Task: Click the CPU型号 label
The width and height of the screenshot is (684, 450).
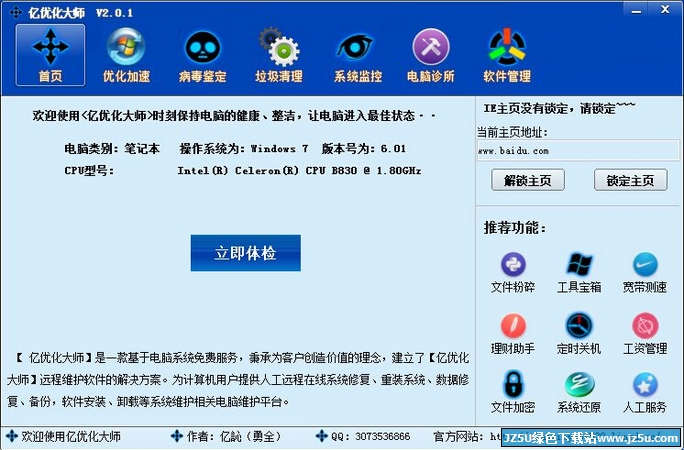Action: [x=89, y=170]
